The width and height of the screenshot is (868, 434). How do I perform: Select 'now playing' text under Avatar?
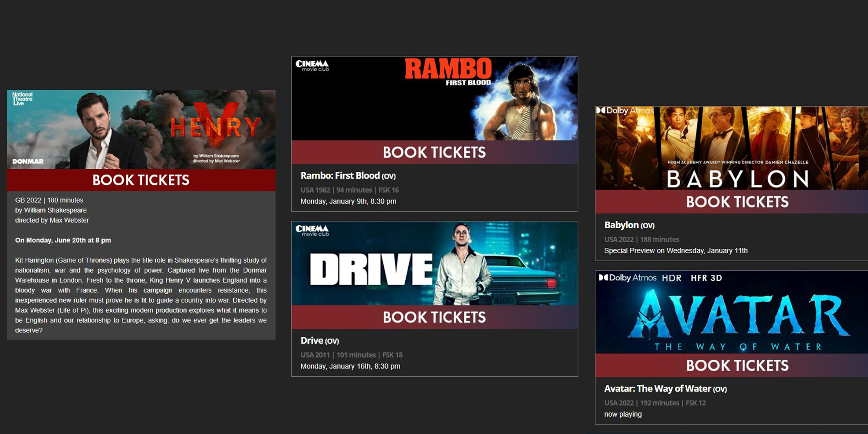click(623, 414)
